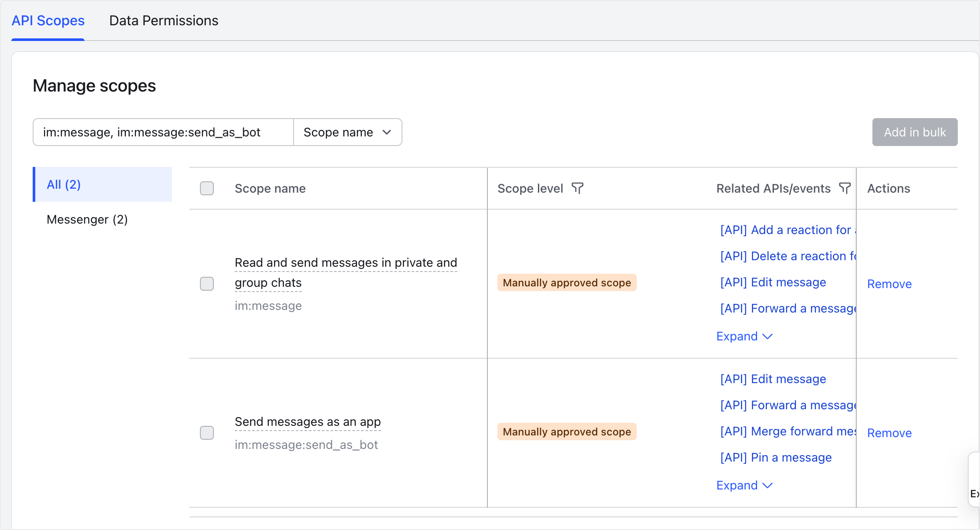
Task: Open the Scope level filter icon
Action: pyautogui.click(x=578, y=188)
